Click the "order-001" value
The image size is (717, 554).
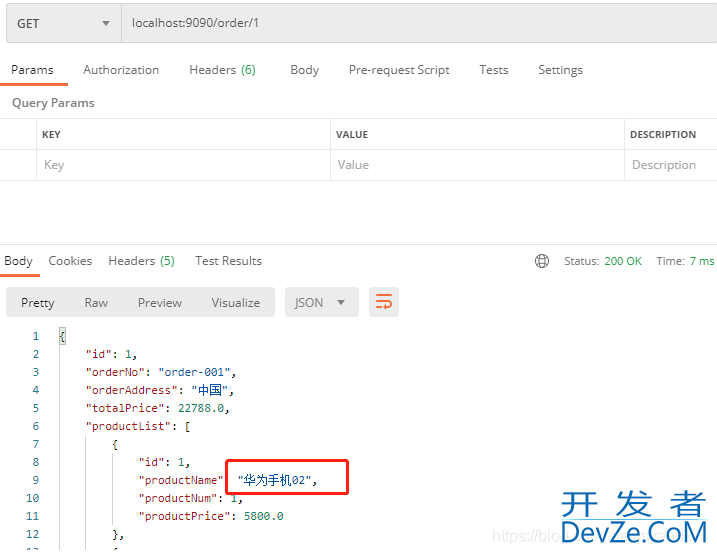tap(194, 373)
